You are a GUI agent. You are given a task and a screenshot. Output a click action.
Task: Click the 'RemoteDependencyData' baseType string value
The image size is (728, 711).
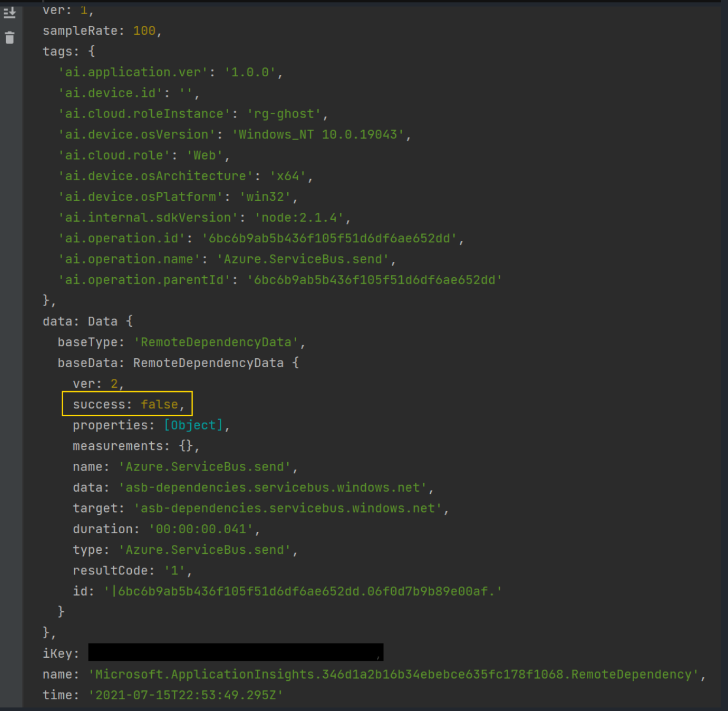pyautogui.click(x=216, y=342)
